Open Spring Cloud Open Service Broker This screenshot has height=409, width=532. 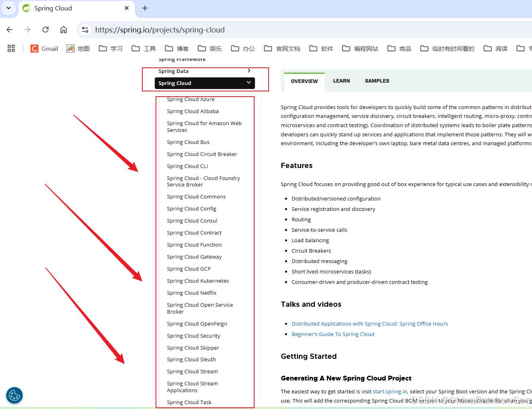200,308
